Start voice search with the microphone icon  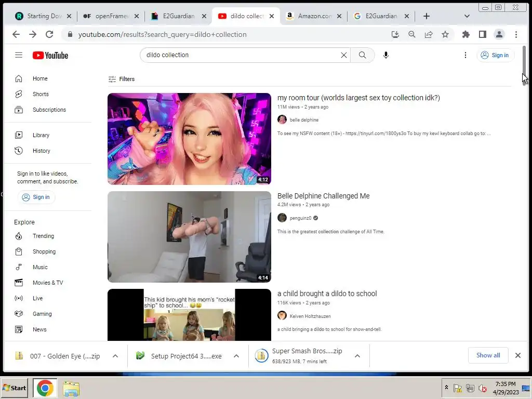(x=386, y=55)
